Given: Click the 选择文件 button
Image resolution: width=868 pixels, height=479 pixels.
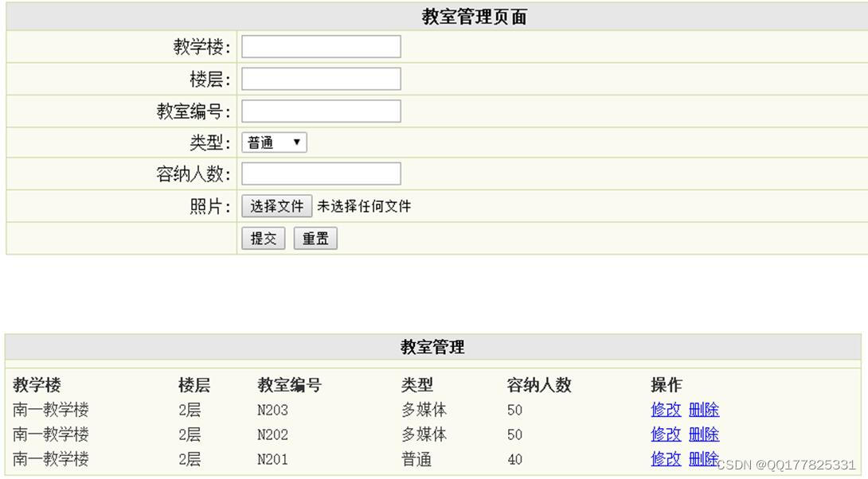Looking at the screenshot, I should [x=277, y=206].
